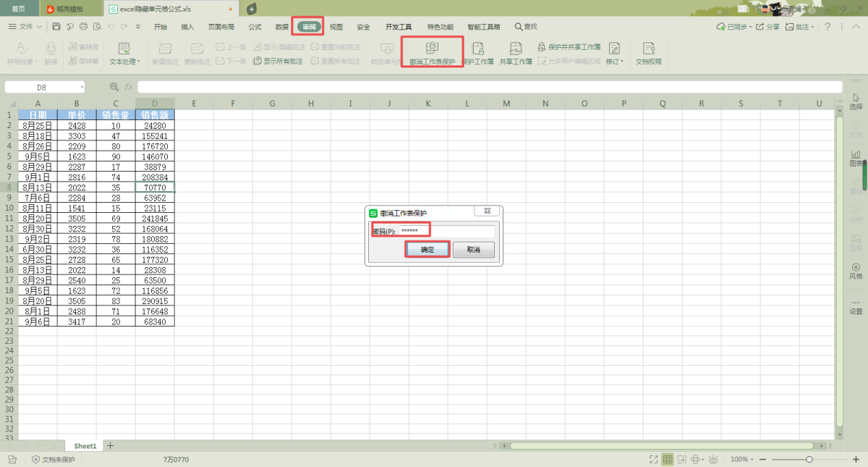Switch to fullscreen view from status bar
This screenshot has width=868, height=467.
click(653, 460)
